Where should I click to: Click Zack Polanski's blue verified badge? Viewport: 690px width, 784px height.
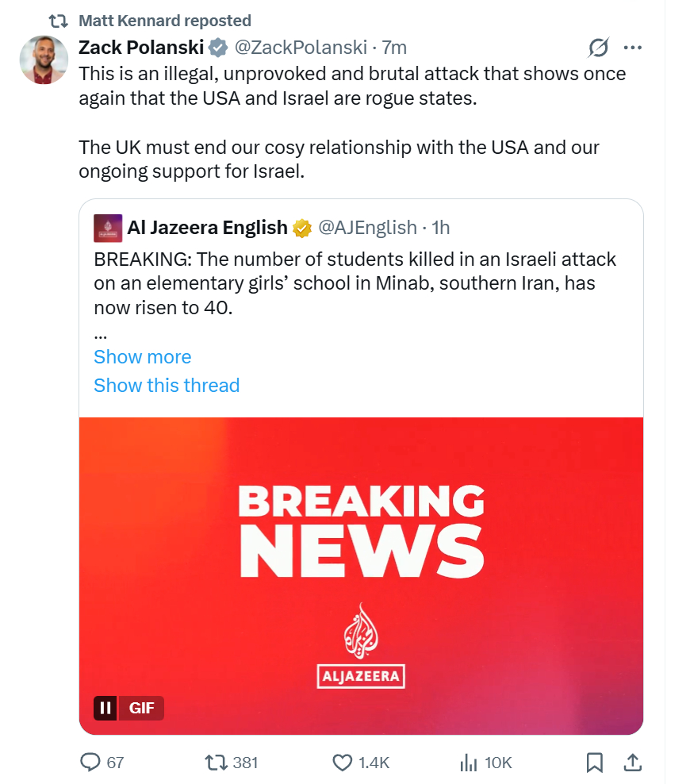point(218,48)
